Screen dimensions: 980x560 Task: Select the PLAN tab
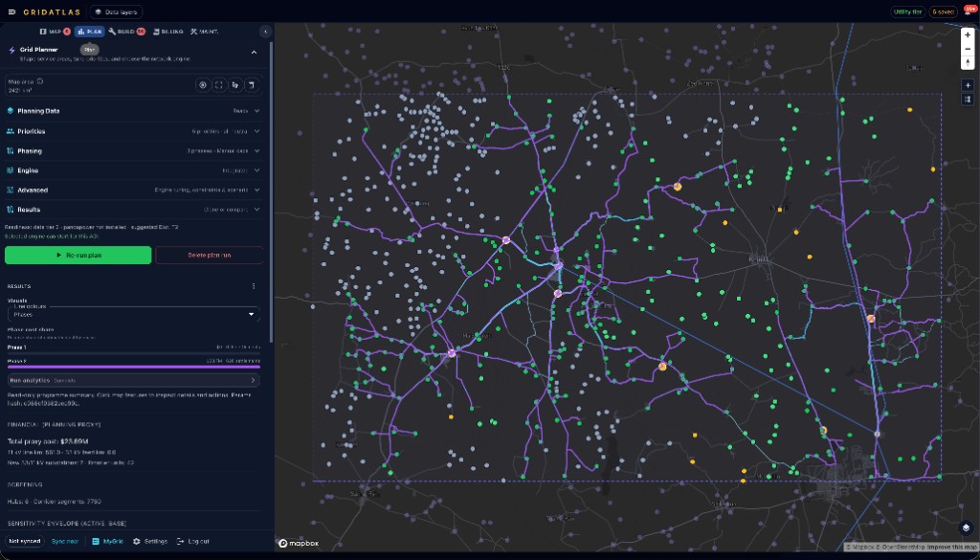[89, 32]
